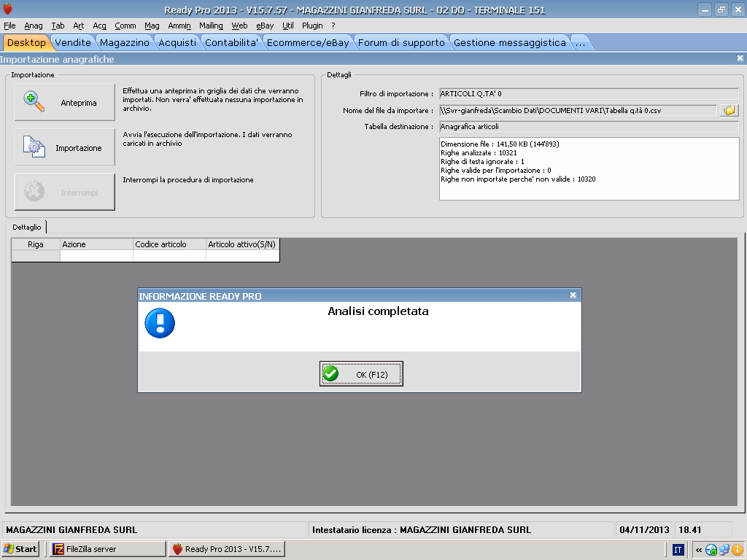Switch to the Vendite tab
Screen dimensions: 747x560
(73, 42)
